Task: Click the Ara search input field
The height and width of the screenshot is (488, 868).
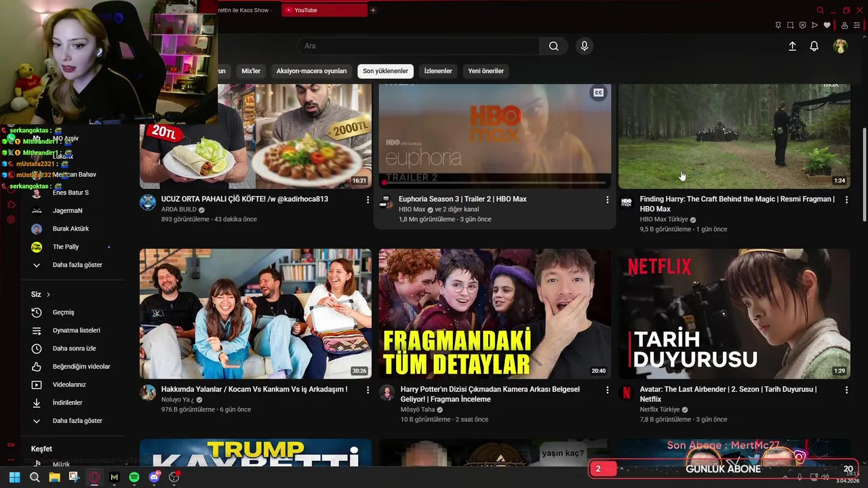Action: (418, 46)
